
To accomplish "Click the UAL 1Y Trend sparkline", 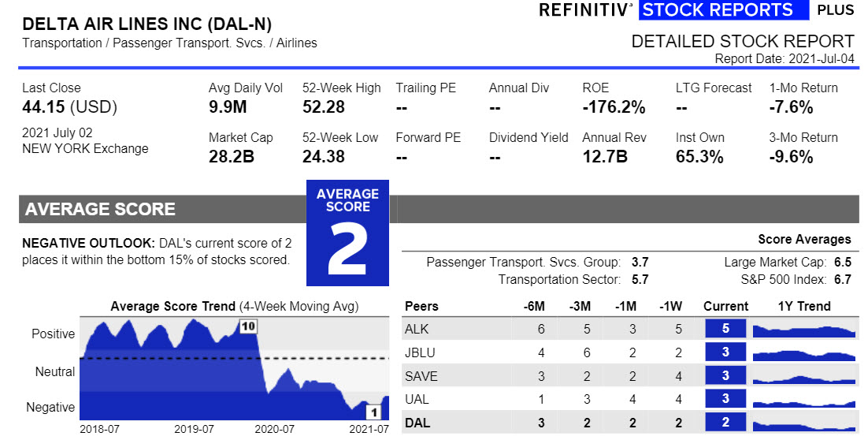I will point(804,402).
